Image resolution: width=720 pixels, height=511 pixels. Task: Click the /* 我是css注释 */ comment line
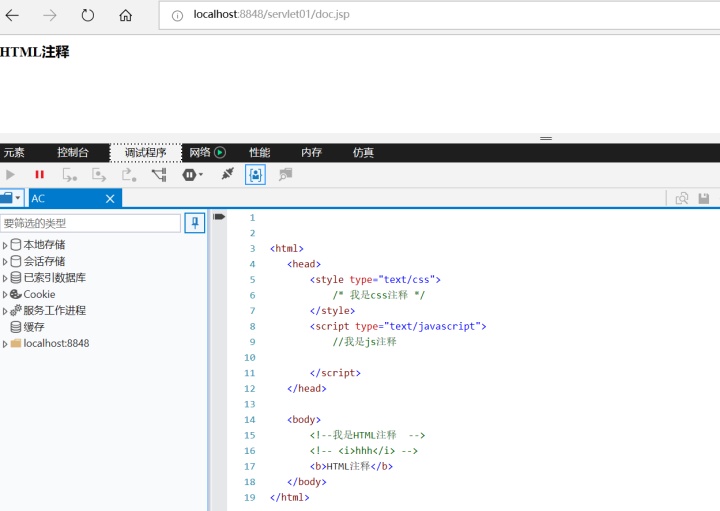[x=379, y=295]
